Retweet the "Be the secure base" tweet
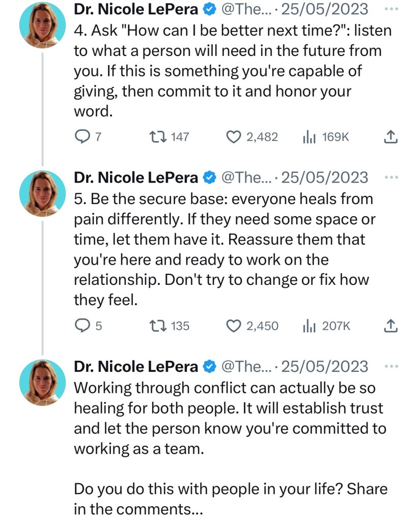The width and height of the screenshot is (420, 521). pos(156,326)
